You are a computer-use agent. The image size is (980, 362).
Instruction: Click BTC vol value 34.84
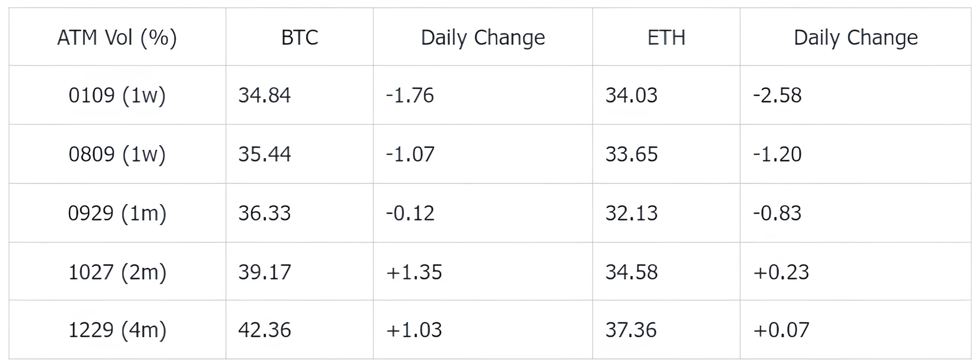tap(264, 96)
